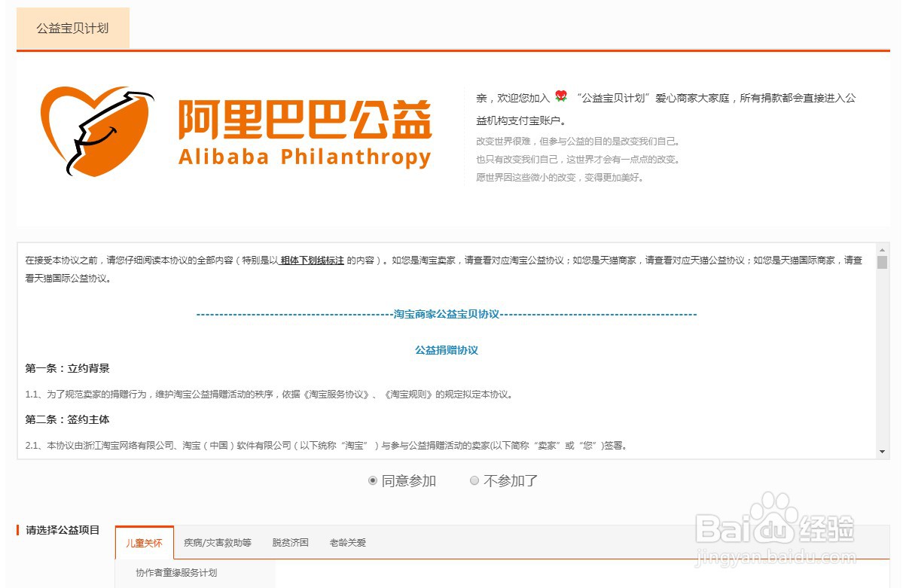The width and height of the screenshot is (906, 588).
Task: Click the agreement scrollbar down arrow
Action: [883, 452]
